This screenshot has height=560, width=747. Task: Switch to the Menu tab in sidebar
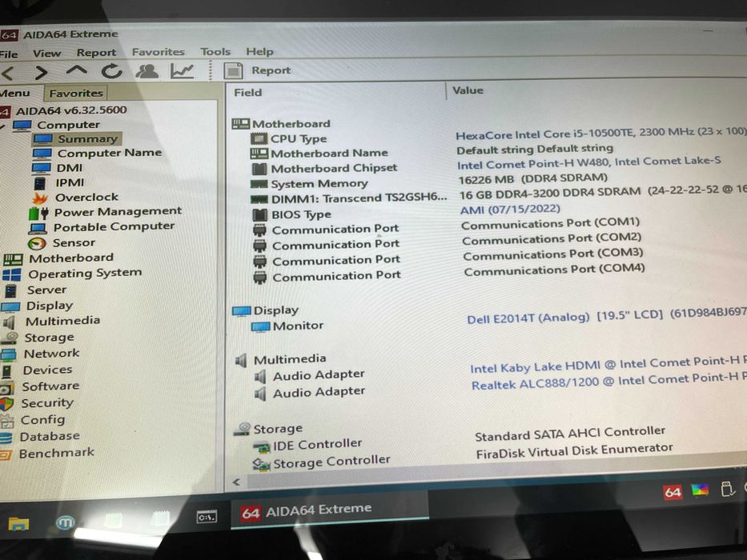coord(14,94)
